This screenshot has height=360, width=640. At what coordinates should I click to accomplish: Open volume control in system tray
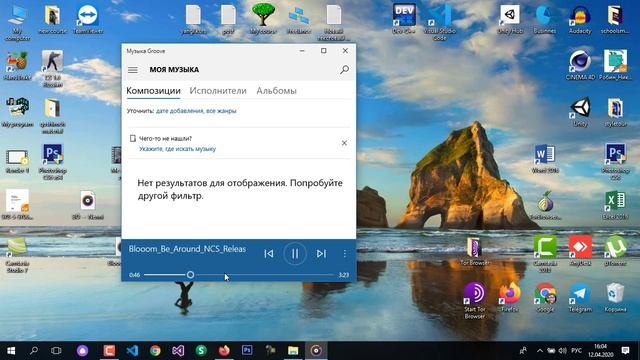tap(562, 351)
